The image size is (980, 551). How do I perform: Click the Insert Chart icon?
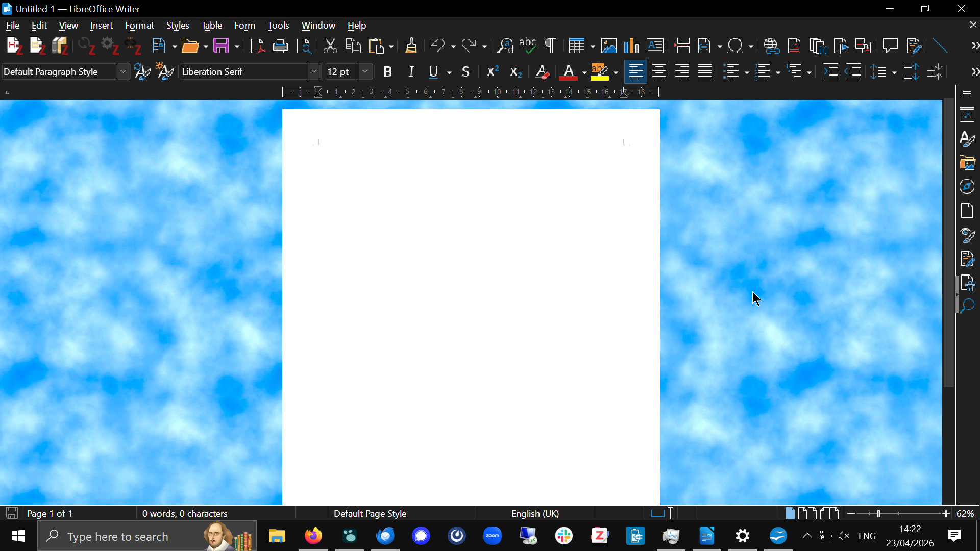[x=631, y=46]
